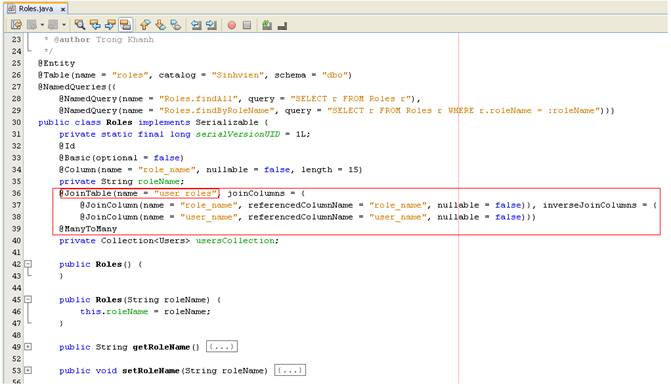The height and width of the screenshot is (387, 671).
Task: Click the Comment code toolbar icon
Action: point(267,25)
